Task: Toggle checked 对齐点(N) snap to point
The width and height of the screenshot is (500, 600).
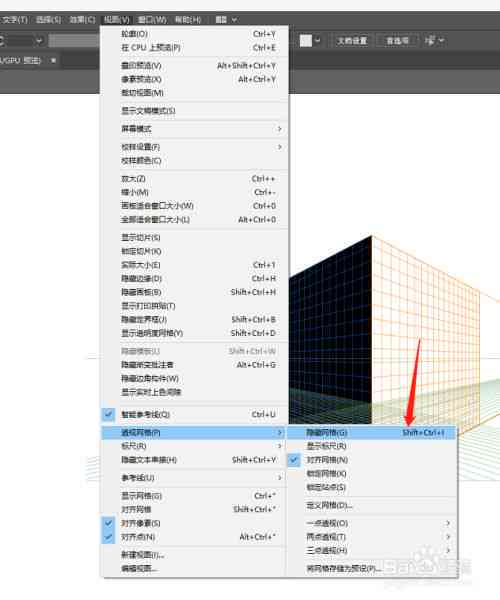Action: pos(194,537)
